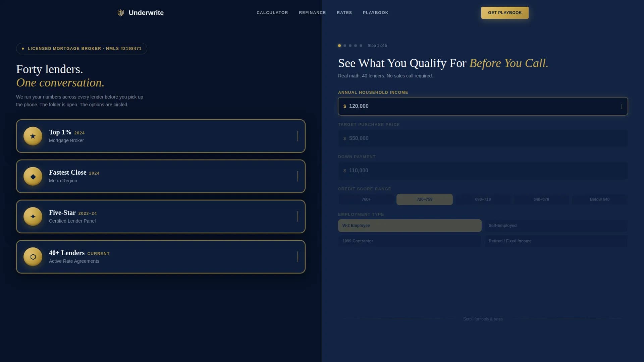644x362 pixels.
Task: Click the sparkle icon on Five-Star card
Action: pyautogui.click(x=33, y=216)
